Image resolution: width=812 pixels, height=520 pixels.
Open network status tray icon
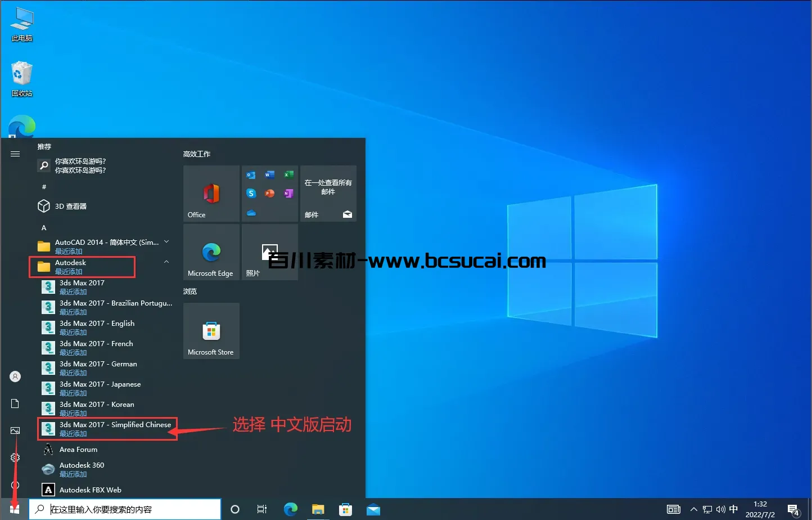[x=707, y=509]
